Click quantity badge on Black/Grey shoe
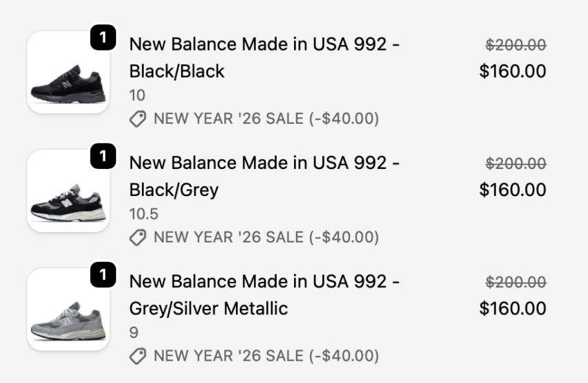The height and width of the screenshot is (383, 588). 103,157
